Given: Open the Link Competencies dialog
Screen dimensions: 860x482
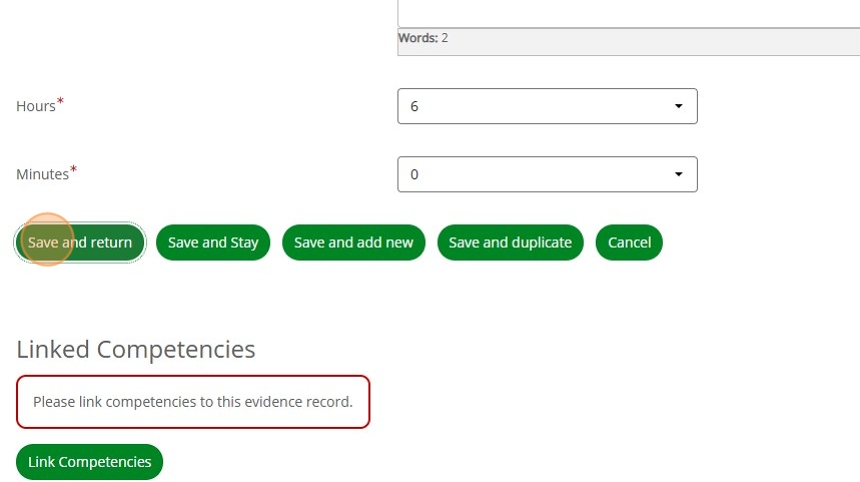Looking at the screenshot, I should click(x=89, y=462).
